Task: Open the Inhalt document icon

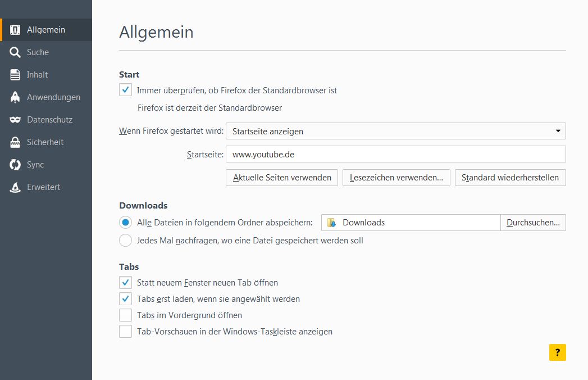Action: tap(16, 75)
